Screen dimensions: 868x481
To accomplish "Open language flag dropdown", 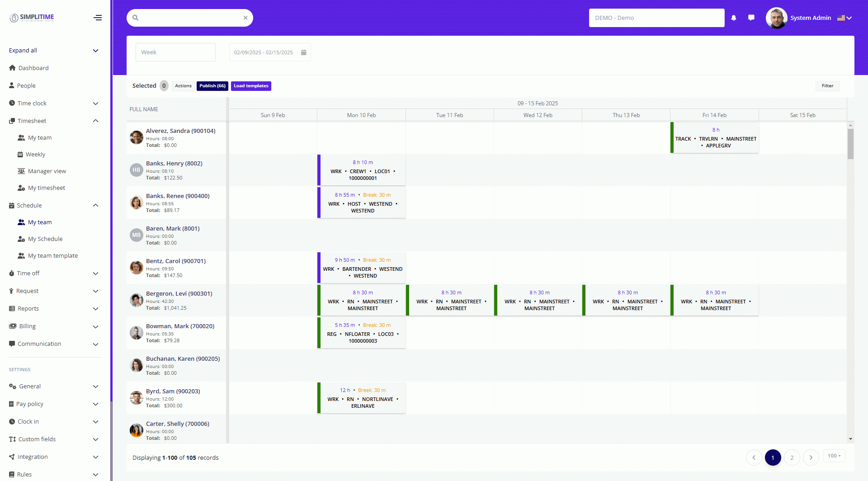I will 844,18.
